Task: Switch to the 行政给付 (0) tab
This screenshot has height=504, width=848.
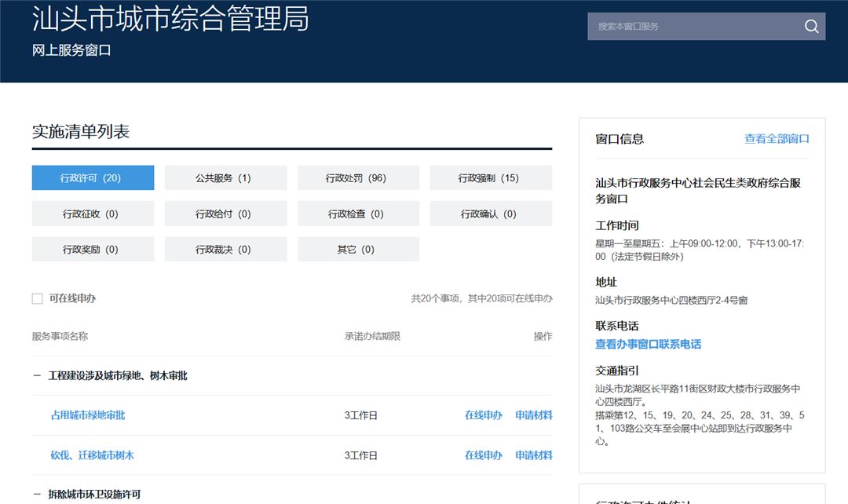Action: coord(225,214)
